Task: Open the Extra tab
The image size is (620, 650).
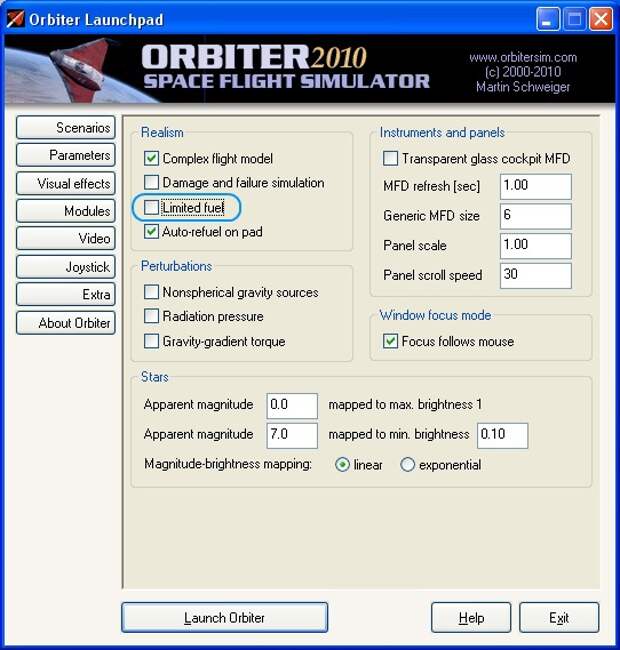Action: (66, 295)
